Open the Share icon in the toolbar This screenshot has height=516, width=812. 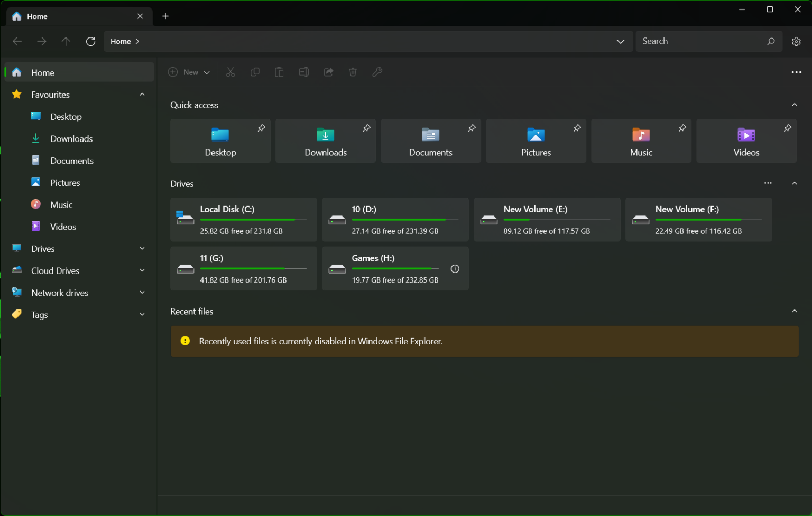point(328,72)
